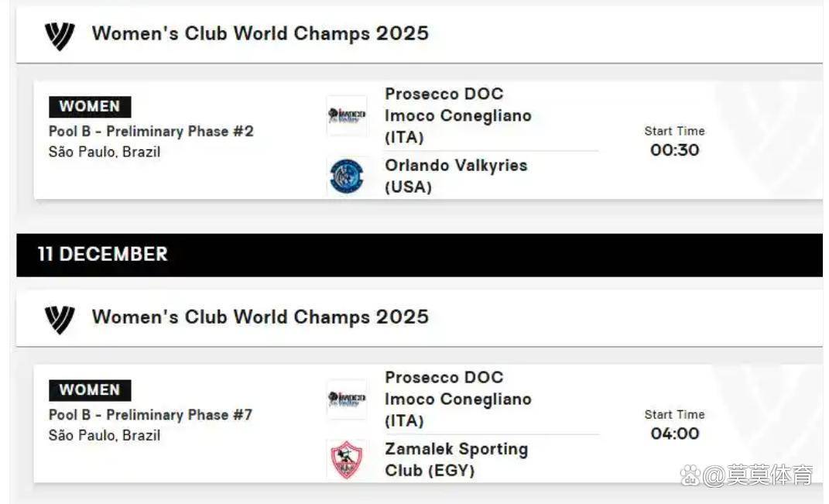Click Prosecco DOC Imoco Conegliano in Zamalek match

pos(458,399)
